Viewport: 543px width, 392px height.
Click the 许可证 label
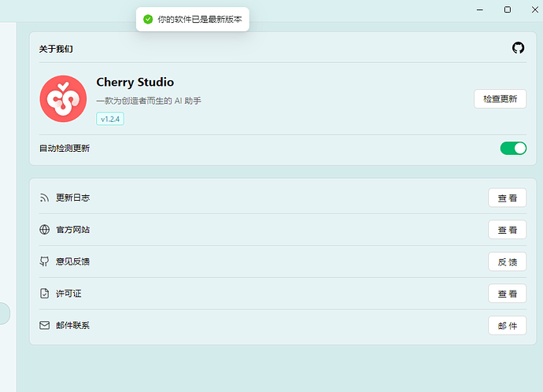(68, 294)
